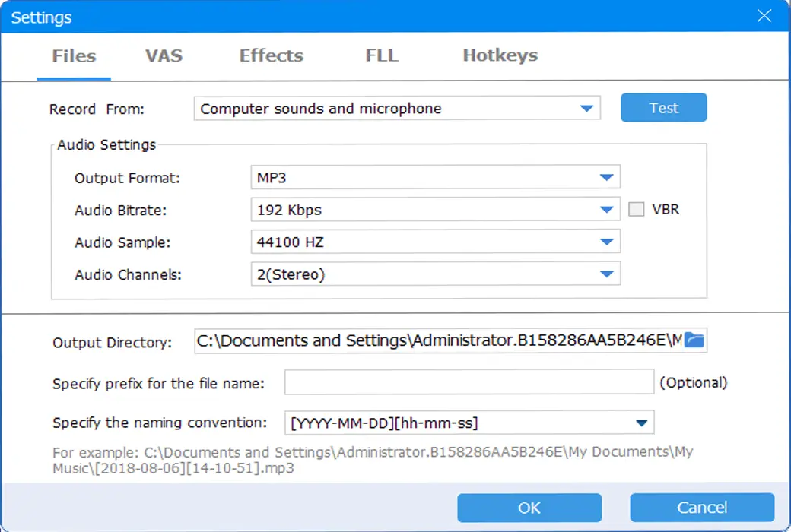
Task: Click the VBR label text
Action: point(666,209)
